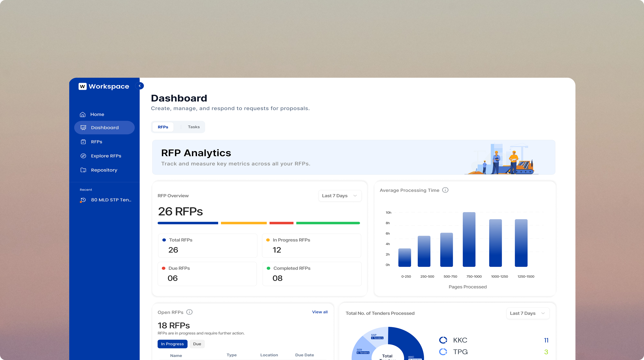Click the Workspace logo icon

click(x=83, y=86)
